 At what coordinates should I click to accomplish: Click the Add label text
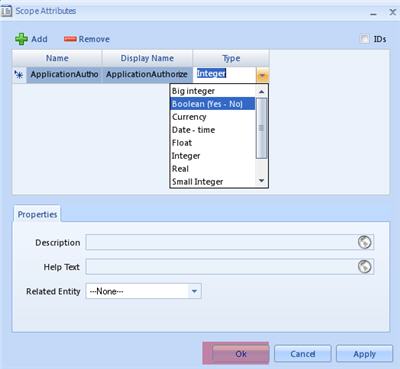(39, 39)
